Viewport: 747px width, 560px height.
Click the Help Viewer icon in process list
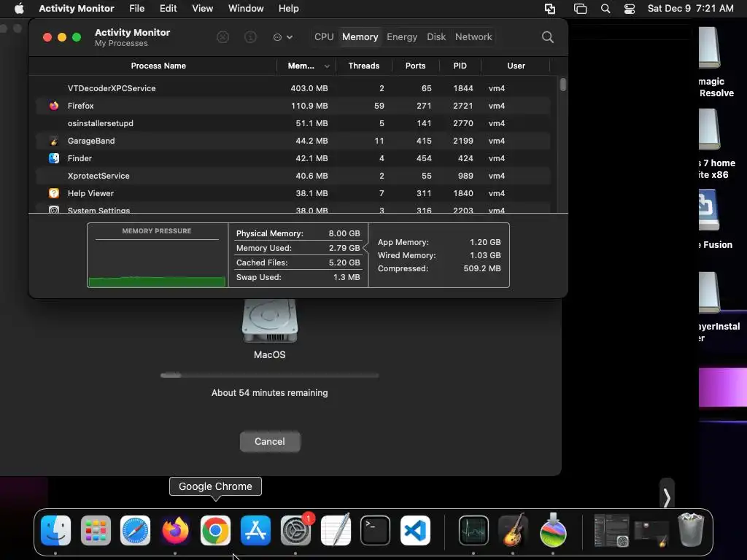click(x=54, y=193)
